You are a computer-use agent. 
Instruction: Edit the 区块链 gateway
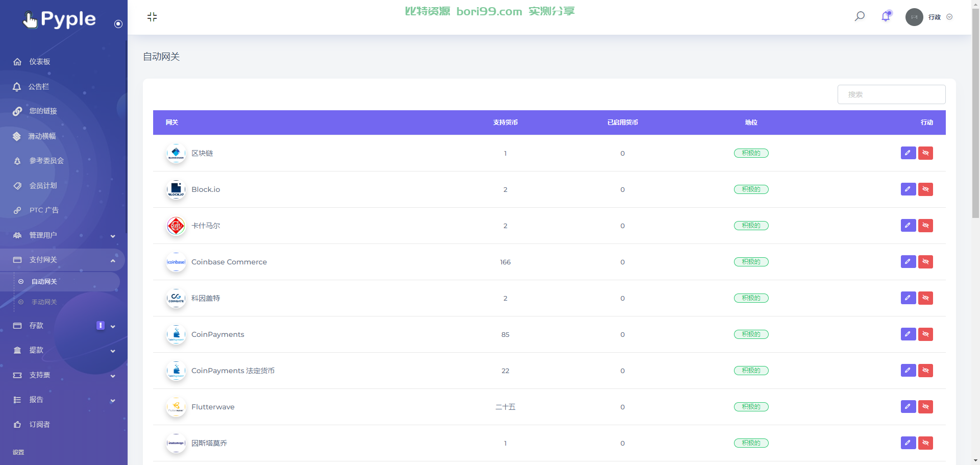coord(908,153)
